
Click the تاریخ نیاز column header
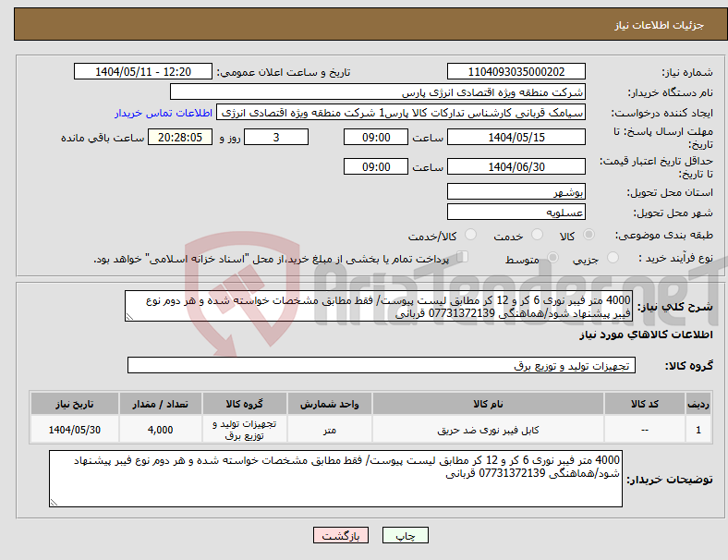74,404
